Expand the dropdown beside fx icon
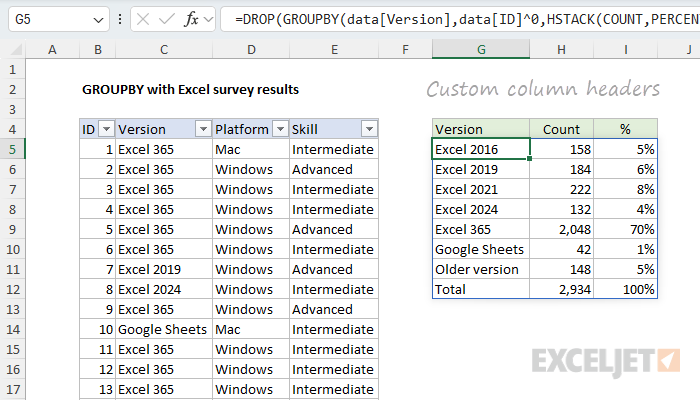Image resolution: width=700 pixels, height=400 pixels. coord(208,19)
